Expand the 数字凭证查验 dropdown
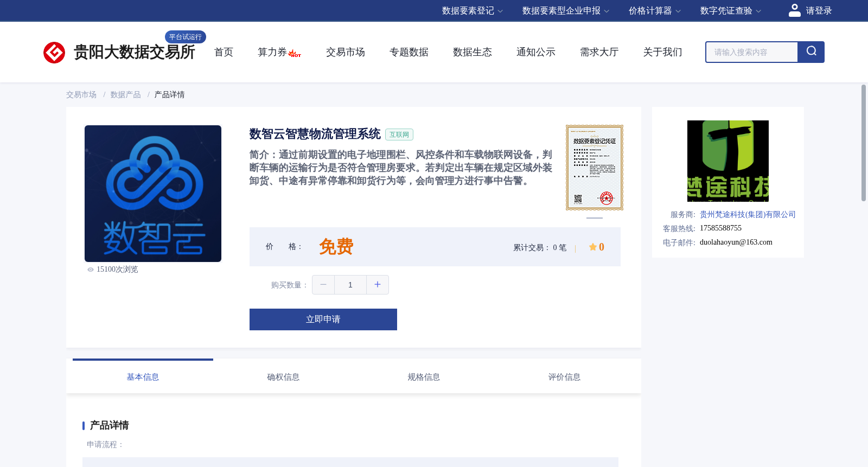The height and width of the screenshot is (467, 868). [x=731, y=11]
